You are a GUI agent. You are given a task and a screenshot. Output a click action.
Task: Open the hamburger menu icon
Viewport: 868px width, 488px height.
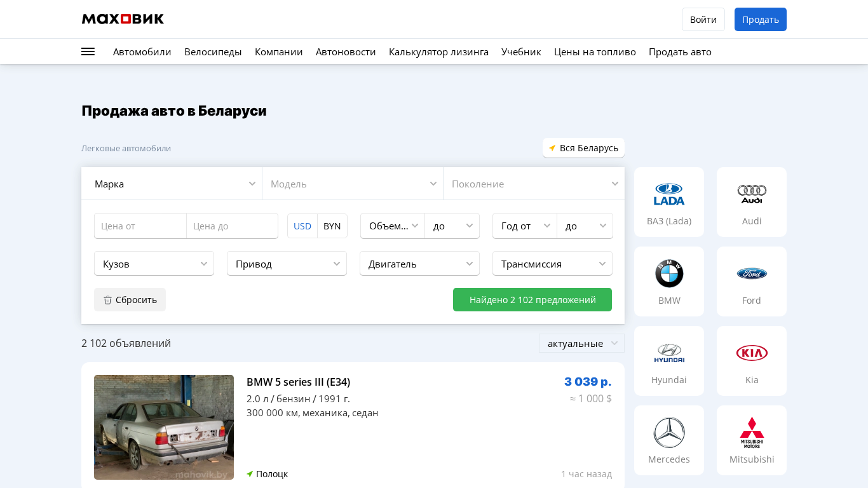(88, 51)
